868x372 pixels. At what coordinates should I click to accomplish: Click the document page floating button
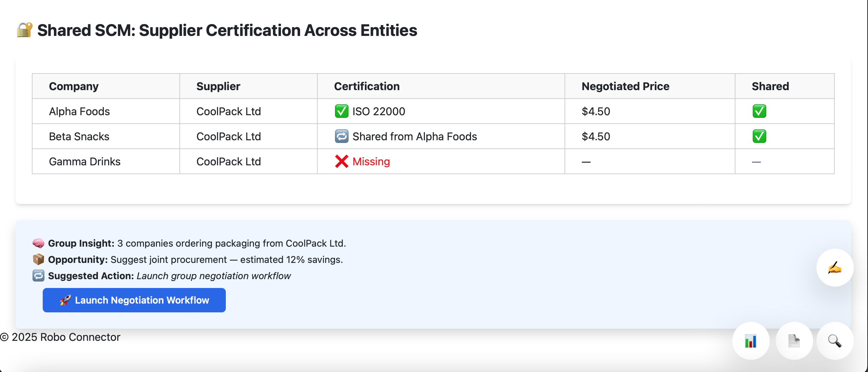click(794, 341)
